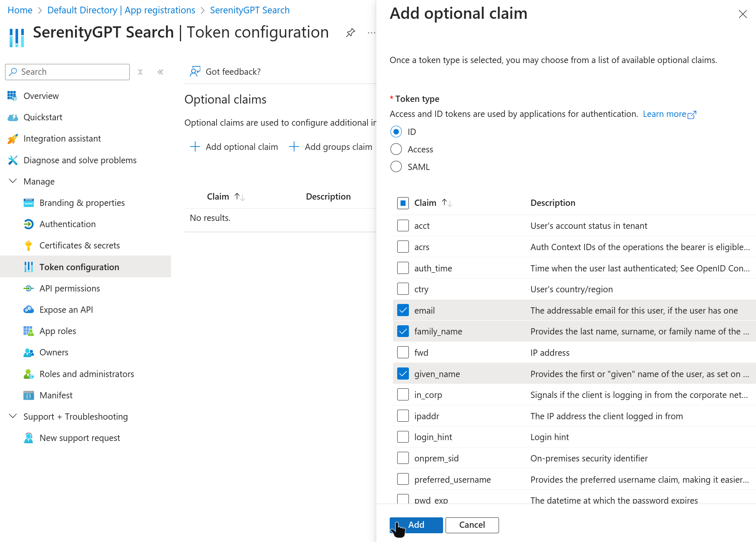Select the Access token type radio button
This screenshot has height=542, width=756.
click(x=396, y=149)
